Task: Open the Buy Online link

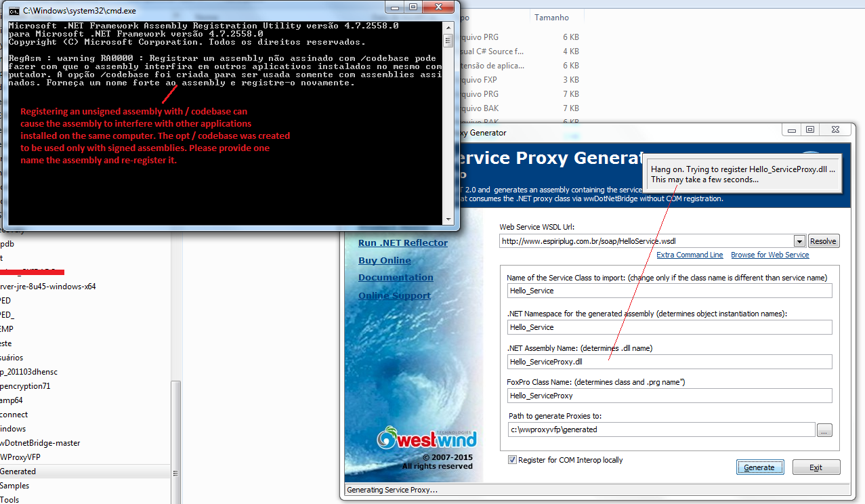Action: click(385, 260)
